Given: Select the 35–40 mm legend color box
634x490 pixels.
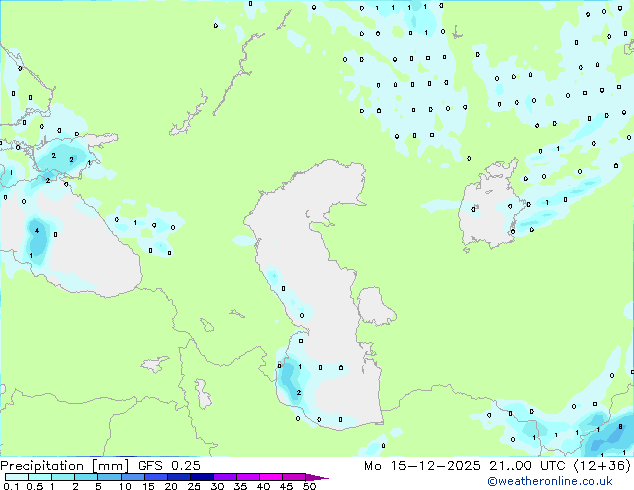Looking at the screenshot, I should coord(248,477).
